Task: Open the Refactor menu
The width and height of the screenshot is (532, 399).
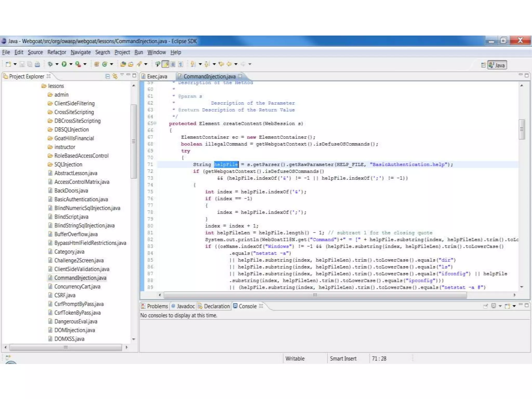Action: [x=57, y=52]
